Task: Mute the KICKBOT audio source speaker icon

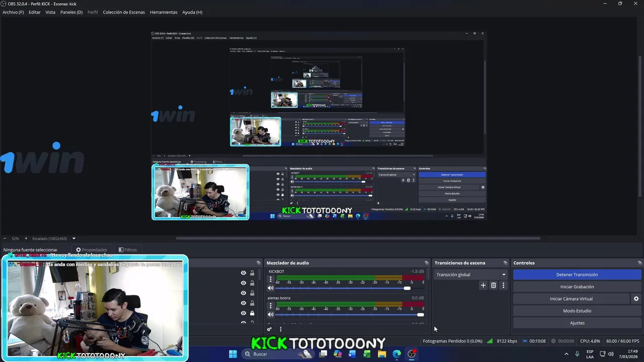Action: tap(271, 288)
